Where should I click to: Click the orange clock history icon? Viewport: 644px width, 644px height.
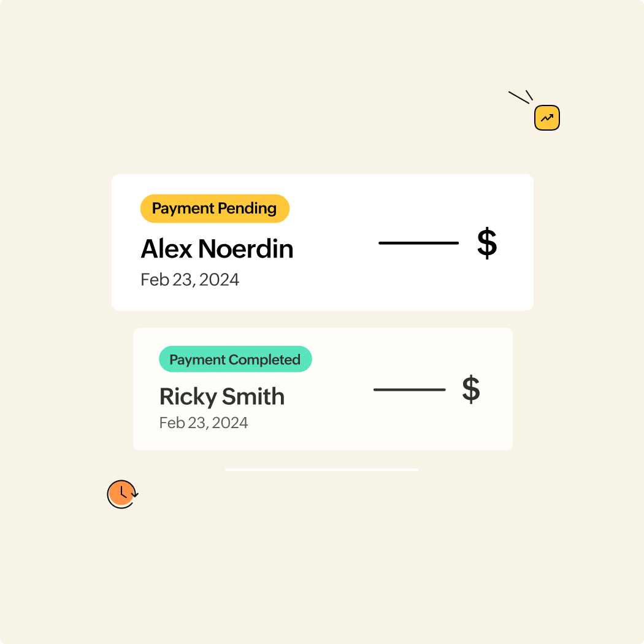pyautogui.click(x=123, y=494)
